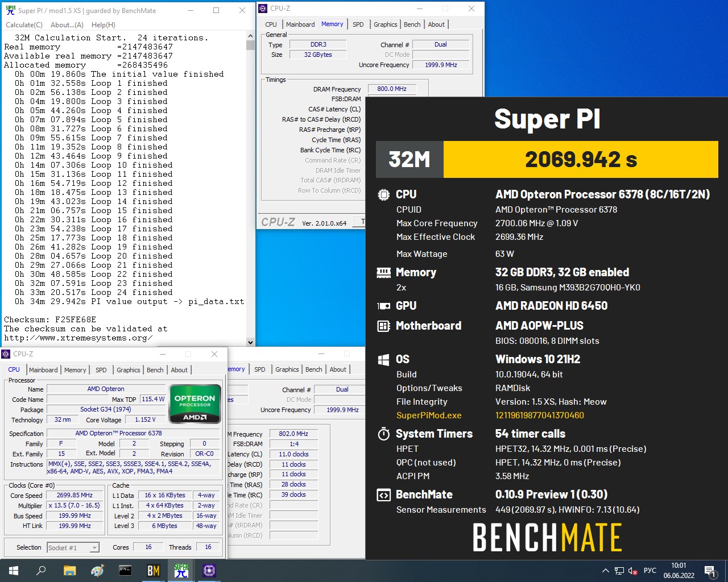This screenshot has height=582, width=728.
Task: Click the Max TDP 115.4 W value
Action: click(x=153, y=399)
